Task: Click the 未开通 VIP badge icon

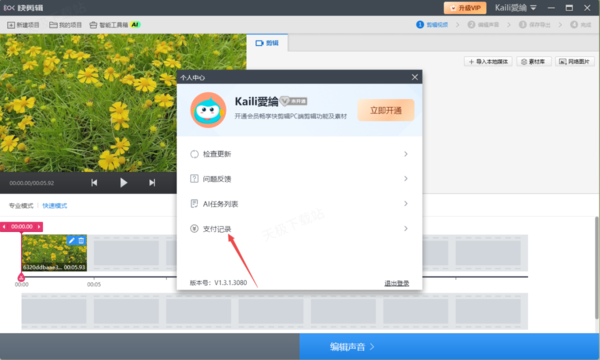Action: coord(293,101)
